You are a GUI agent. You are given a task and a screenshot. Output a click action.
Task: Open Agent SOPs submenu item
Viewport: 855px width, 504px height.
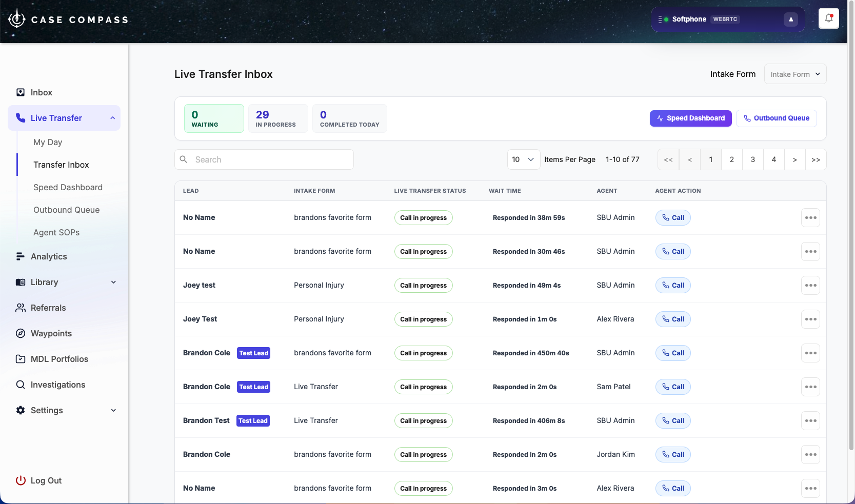click(56, 232)
